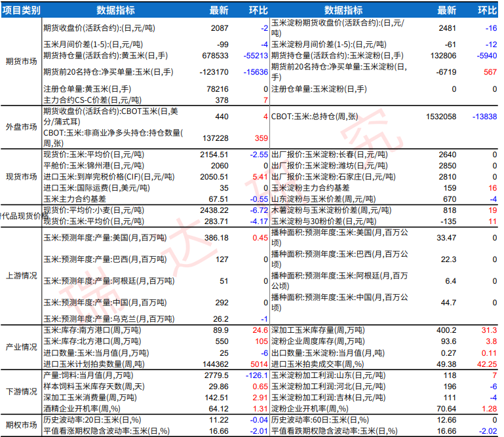Click the 项目类别 header cell
Screen dimensions: 504x437
tap(21, 10)
